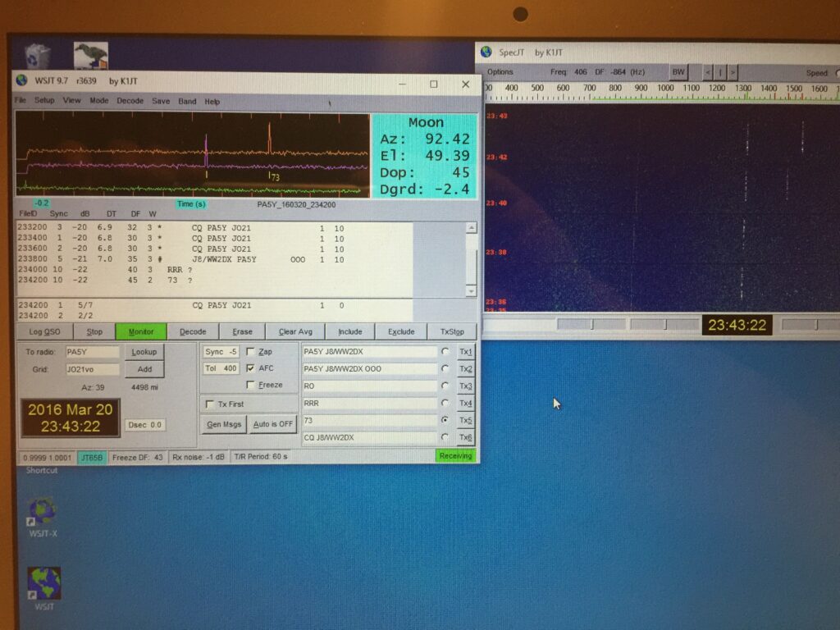Open the Setup menu
This screenshot has width=840, height=630.
pos(44,100)
